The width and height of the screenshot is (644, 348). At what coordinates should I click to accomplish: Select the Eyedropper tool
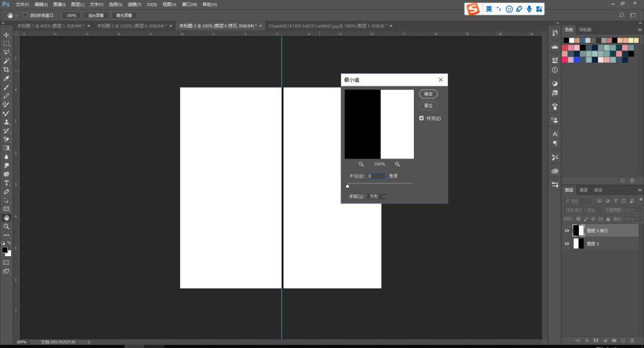(x=6, y=79)
